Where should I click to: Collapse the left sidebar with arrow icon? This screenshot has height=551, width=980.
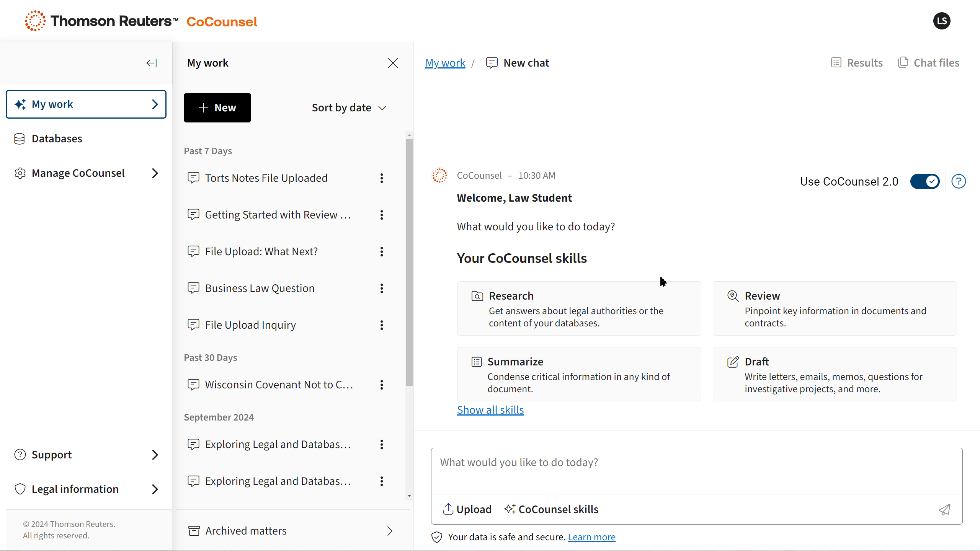(152, 63)
